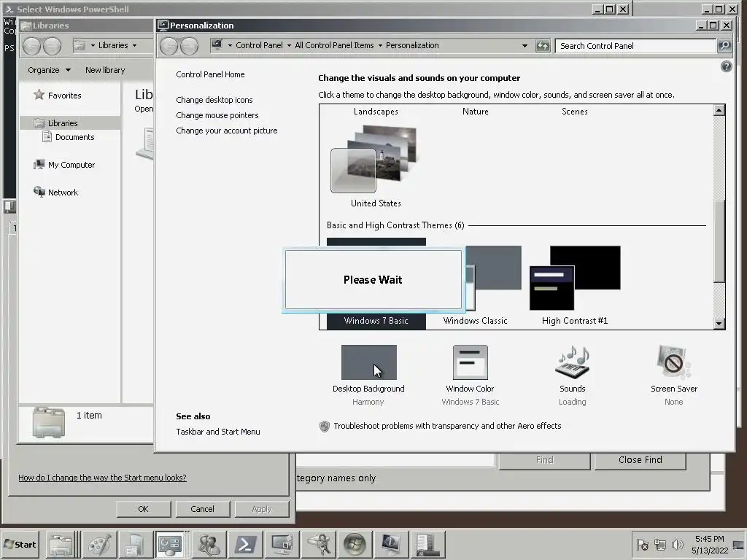Screen dimensions: 747x560
Task: Click the theme list scrollbar thumb
Action: point(719,241)
